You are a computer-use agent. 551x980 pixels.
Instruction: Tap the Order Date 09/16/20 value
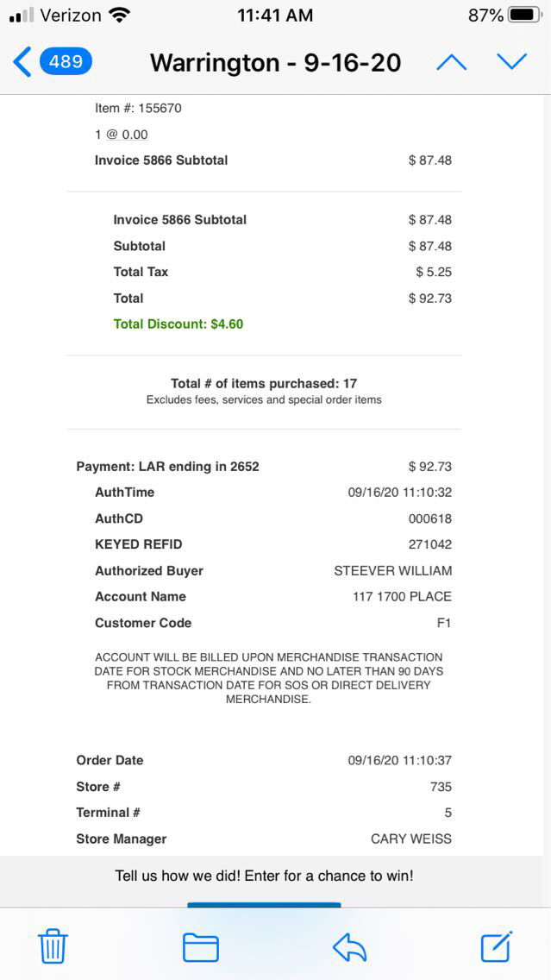[x=399, y=760]
